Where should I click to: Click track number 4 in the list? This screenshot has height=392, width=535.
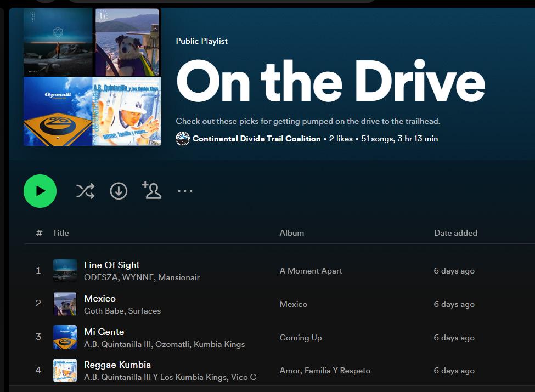tap(38, 370)
